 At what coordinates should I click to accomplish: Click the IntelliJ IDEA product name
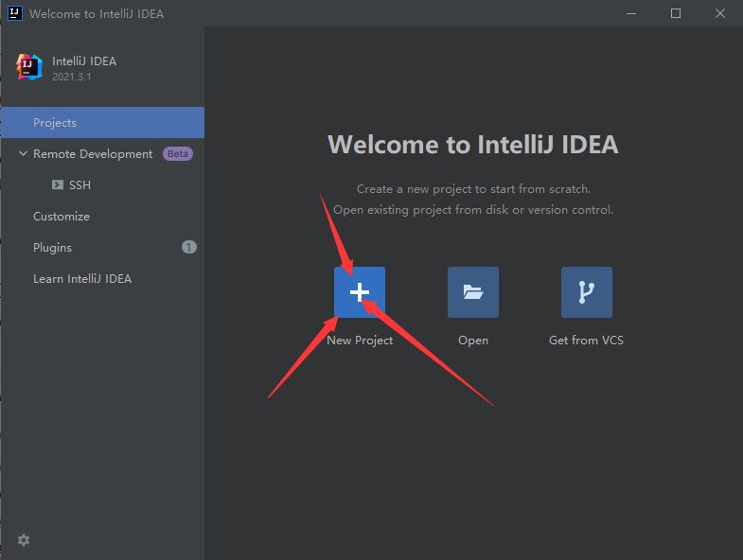click(x=84, y=61)
